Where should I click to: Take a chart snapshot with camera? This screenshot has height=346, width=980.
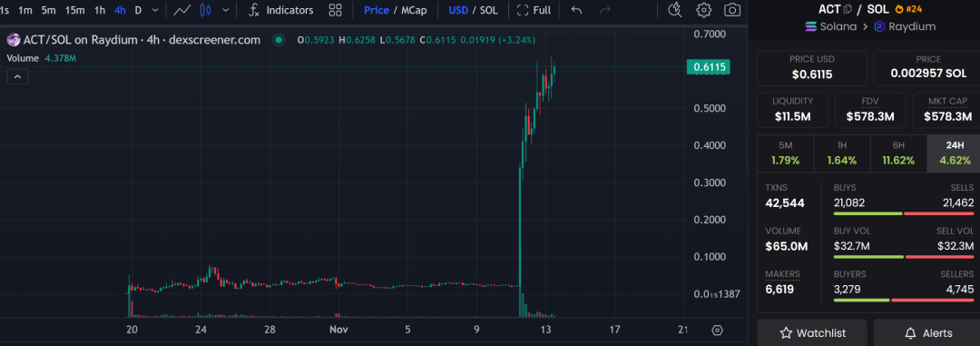(x=732, y=10)
